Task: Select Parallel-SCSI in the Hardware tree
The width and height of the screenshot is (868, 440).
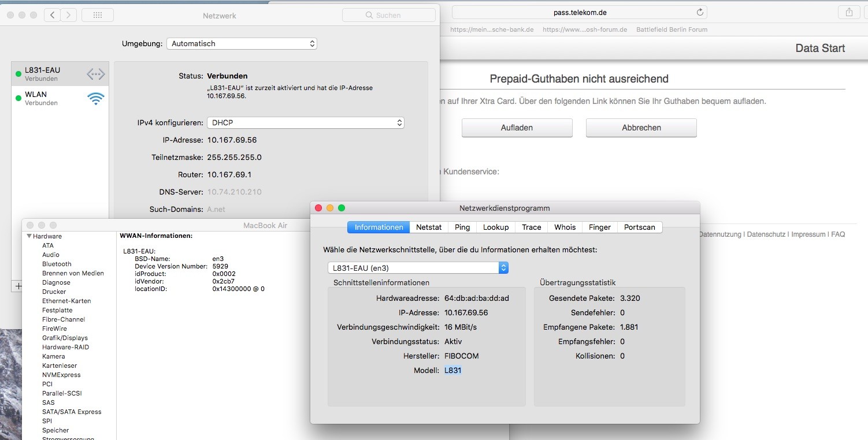Action: click(x=62, y=393)
